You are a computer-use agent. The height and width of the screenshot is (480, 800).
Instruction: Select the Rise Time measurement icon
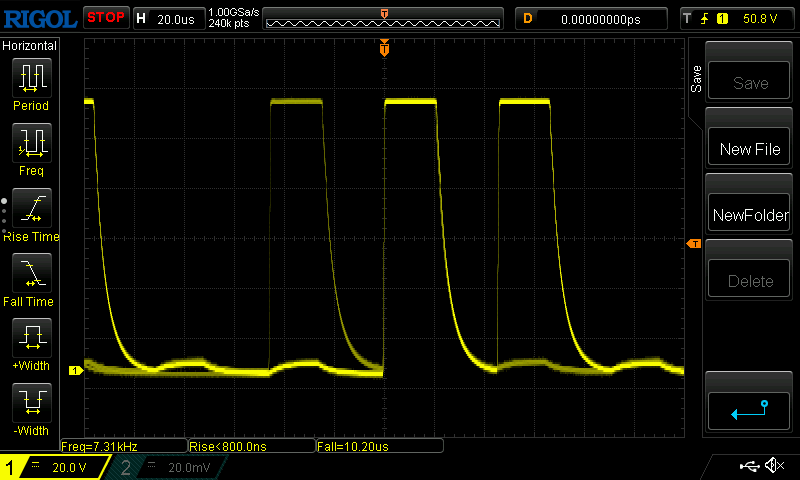(x=31, y=210)
